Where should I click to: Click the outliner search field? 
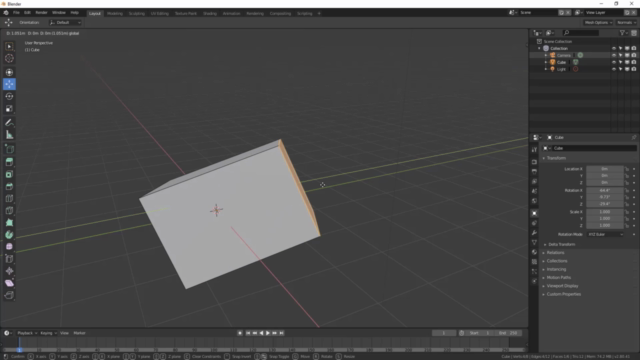[x=581, y=33]
